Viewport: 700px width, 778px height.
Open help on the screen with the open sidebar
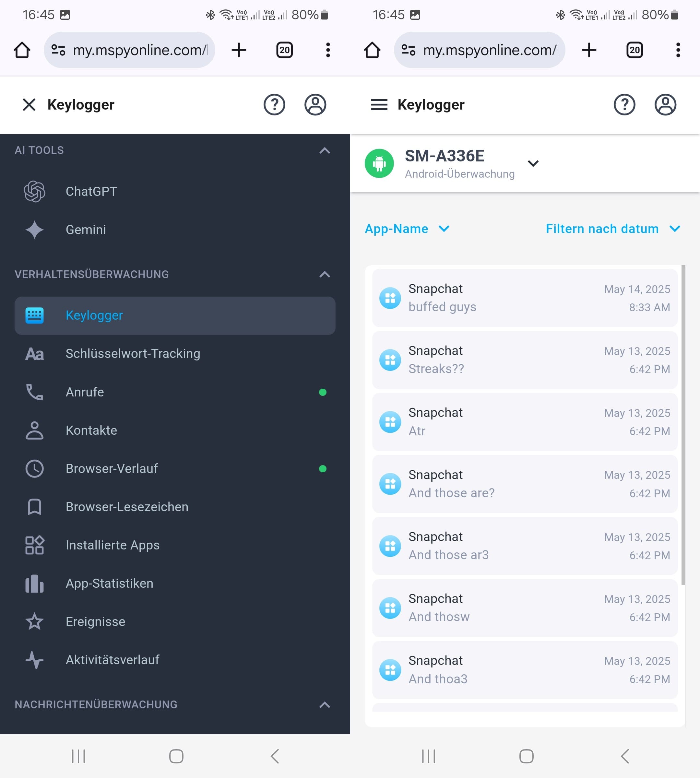[x=274, y=105]
